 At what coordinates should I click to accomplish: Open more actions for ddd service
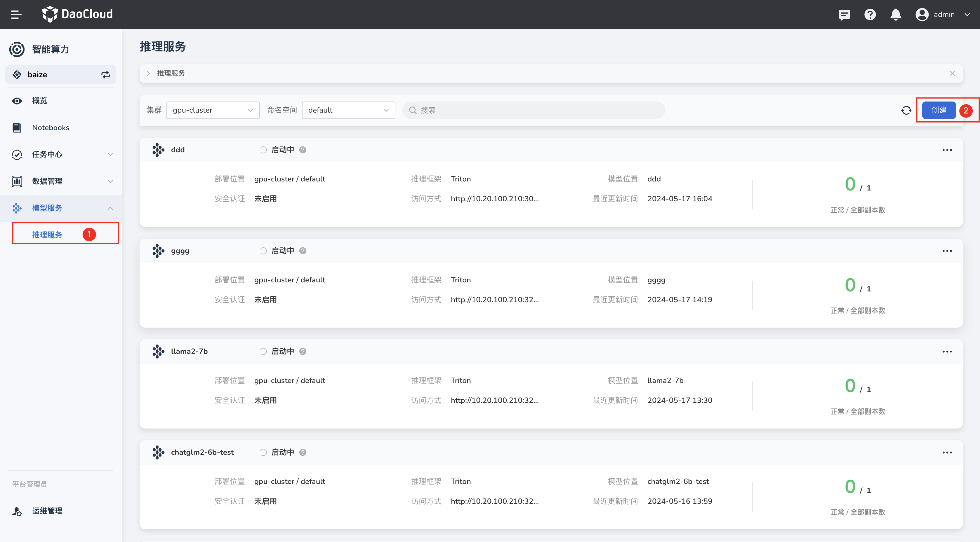[947, 150]
